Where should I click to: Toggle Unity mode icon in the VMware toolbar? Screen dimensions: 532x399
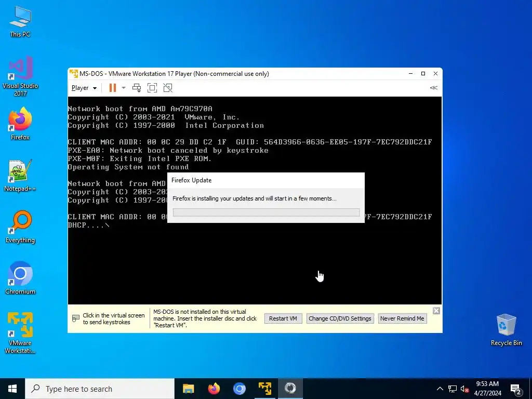click(168, 88)
